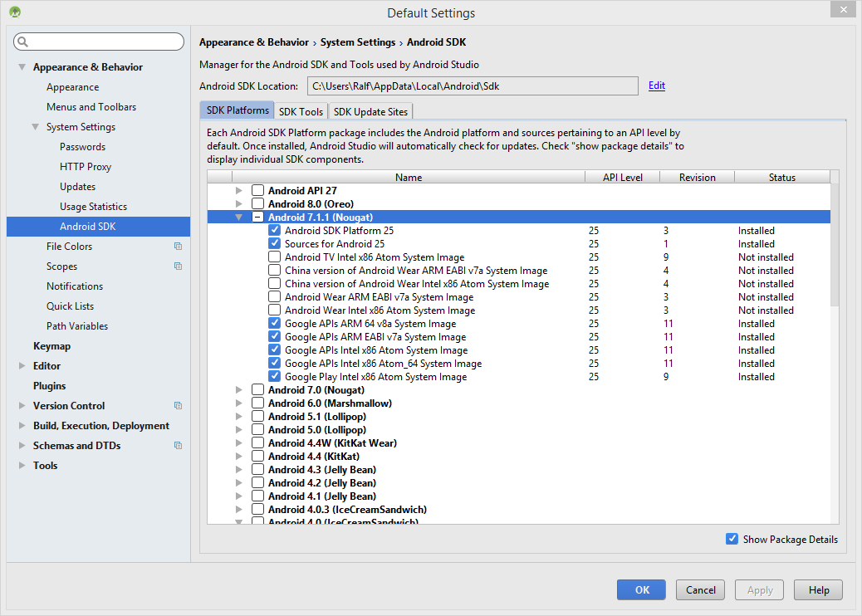Uncheck Google APIs ARM 64 v8a System Image
The width and height of the screenshot is (862, 616).
(274, 323)
